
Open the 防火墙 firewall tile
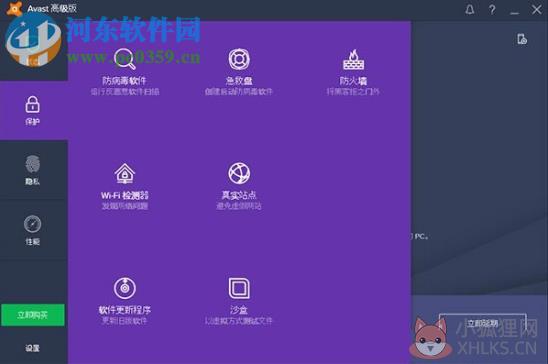[x=353, y=72]
